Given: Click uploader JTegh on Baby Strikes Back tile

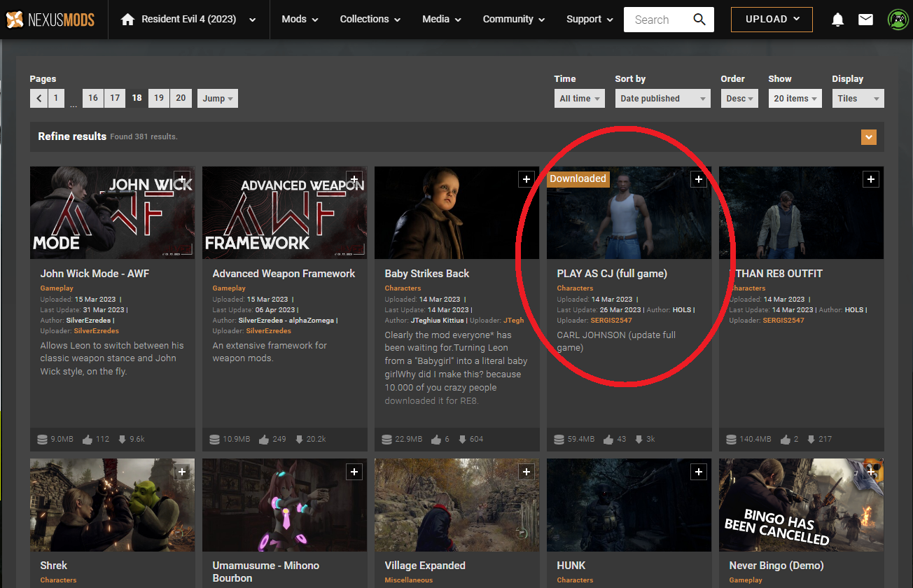Looking at the screenshot, I should point(513,321).
